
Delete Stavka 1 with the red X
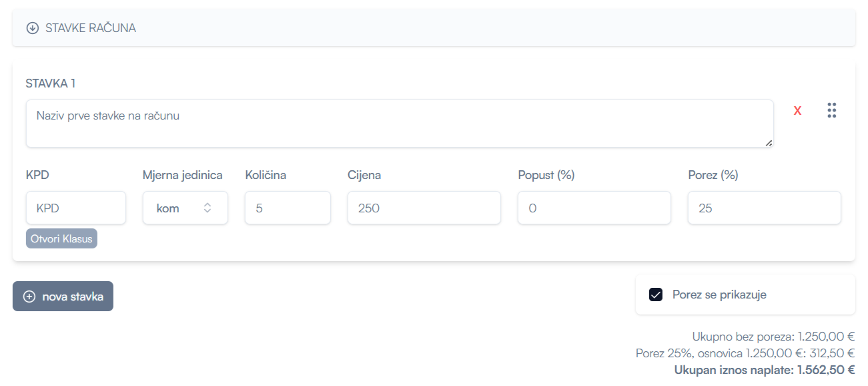(797, 111)
